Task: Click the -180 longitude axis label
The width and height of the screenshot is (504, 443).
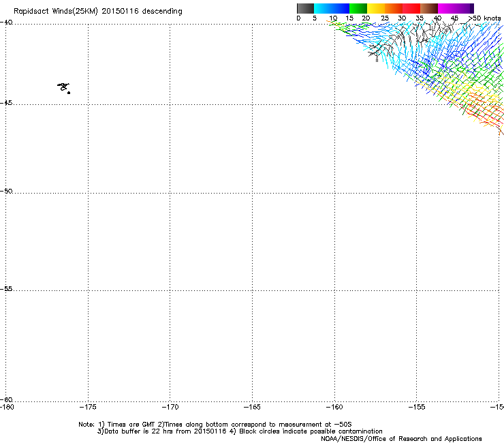Action: point(7,407)
